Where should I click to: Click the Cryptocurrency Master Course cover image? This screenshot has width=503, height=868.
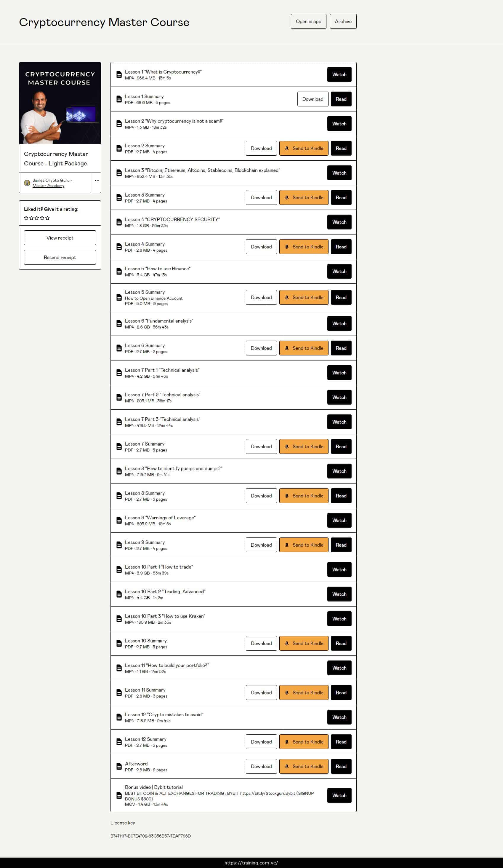tap(60, 103)
